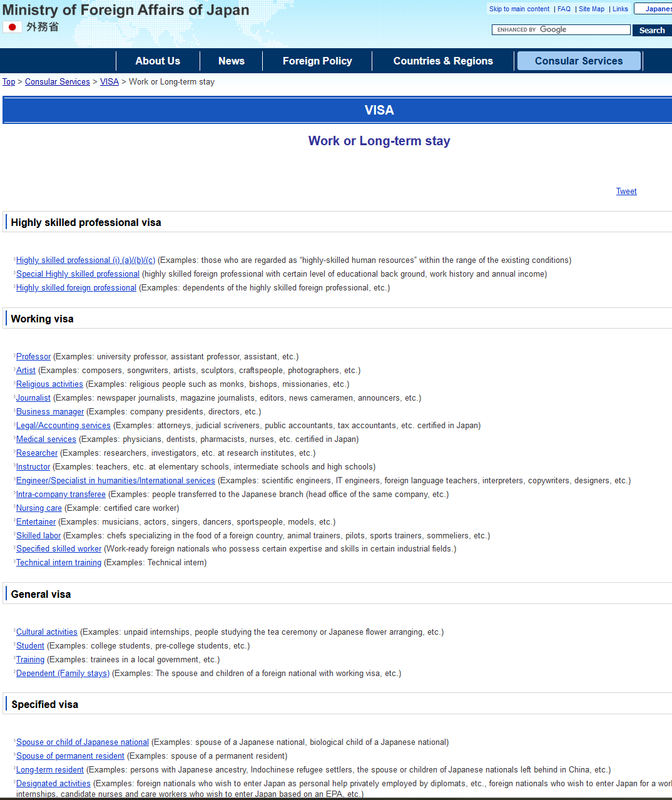Open the Entertainer visa link

tap(36, 522)
